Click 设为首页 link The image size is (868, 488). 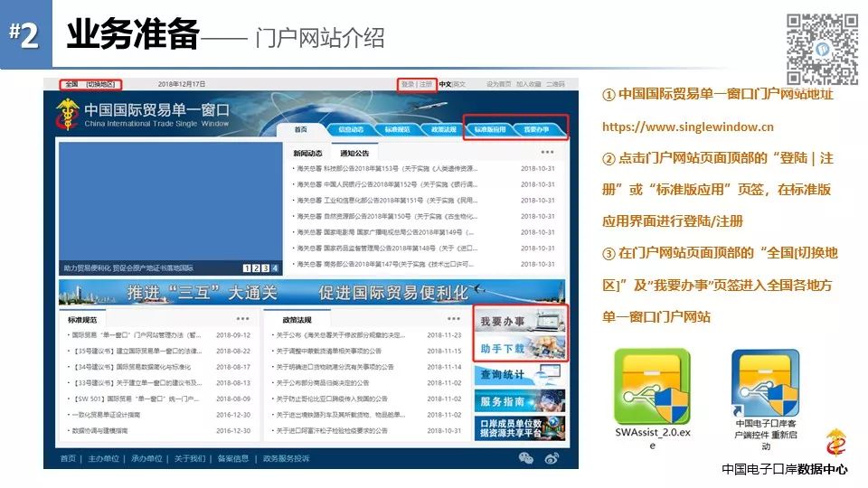click(499, 85)
